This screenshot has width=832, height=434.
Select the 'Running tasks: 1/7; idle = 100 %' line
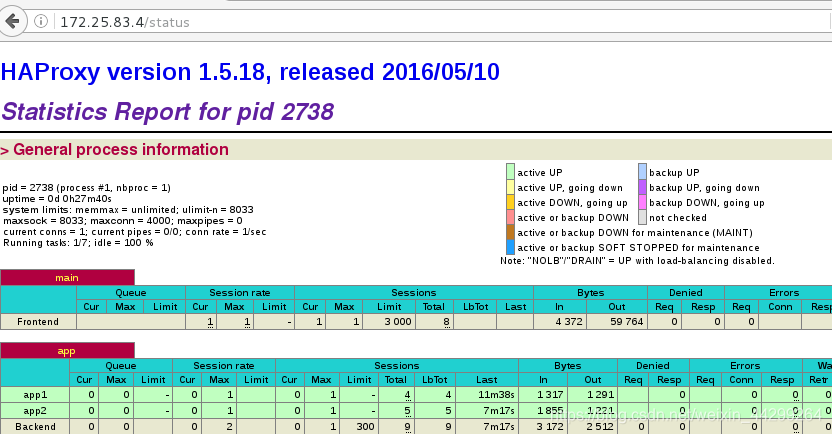[x=78, y=242]
